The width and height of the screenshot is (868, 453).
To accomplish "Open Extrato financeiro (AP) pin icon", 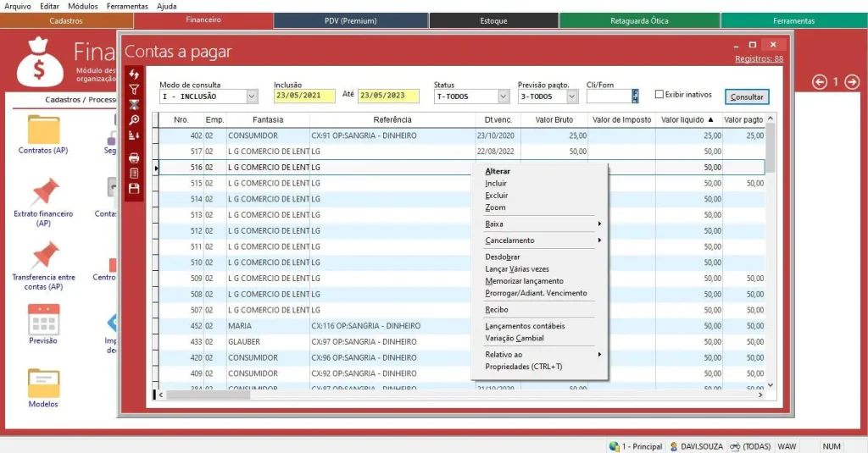I will 43,193.
